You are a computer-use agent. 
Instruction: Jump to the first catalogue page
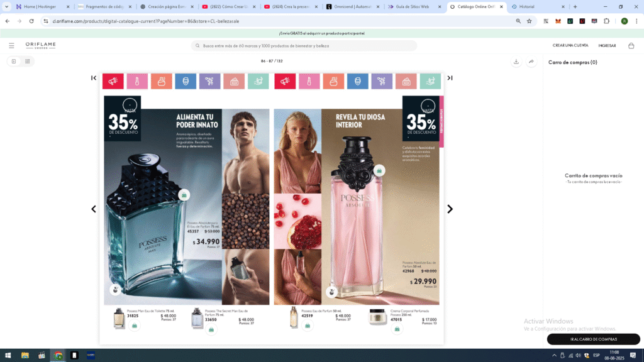tap(94, 78)
